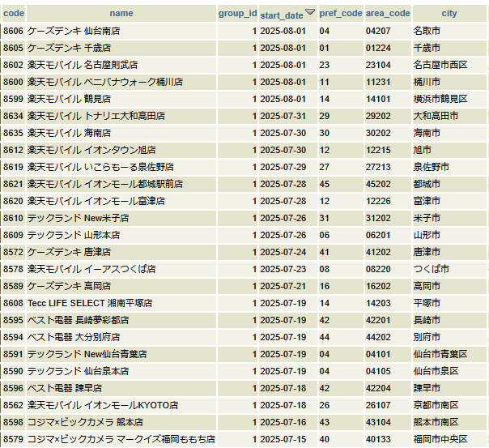Select name cell コジマ×ビックカメラ 熊本店
Image resolution: width=489 pixels, height=448 pixels.
click(121, 422)
